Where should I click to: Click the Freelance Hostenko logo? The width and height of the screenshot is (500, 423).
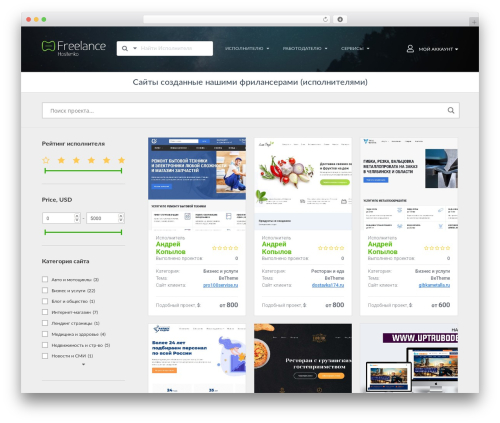pyautogui.click(x=74, y=48)
